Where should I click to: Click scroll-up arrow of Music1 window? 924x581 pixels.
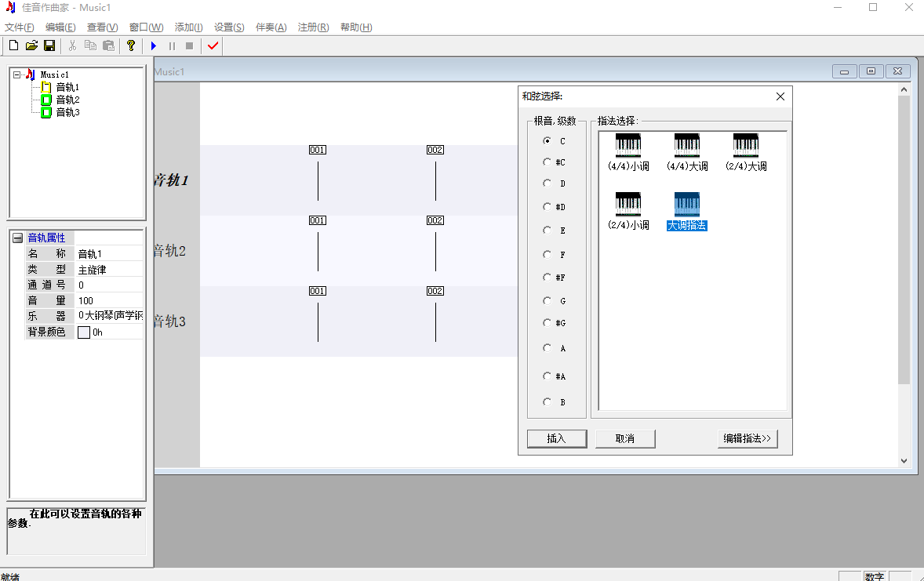tap(904, 89)
